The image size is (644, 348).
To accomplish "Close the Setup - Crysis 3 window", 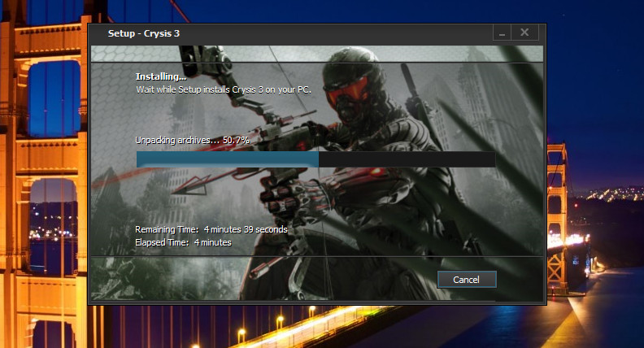I will pyautogui.click(x=524, y=33).
